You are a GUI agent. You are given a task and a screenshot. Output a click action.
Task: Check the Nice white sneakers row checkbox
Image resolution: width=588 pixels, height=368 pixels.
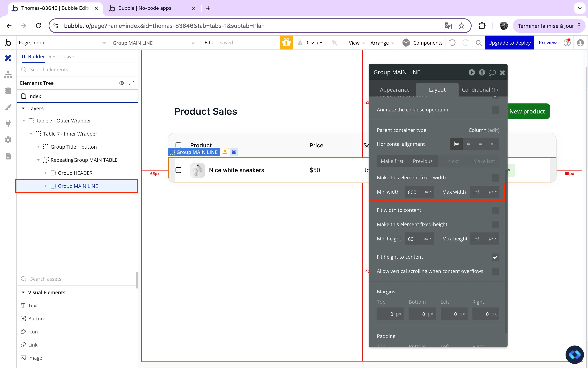click(178, 170)
